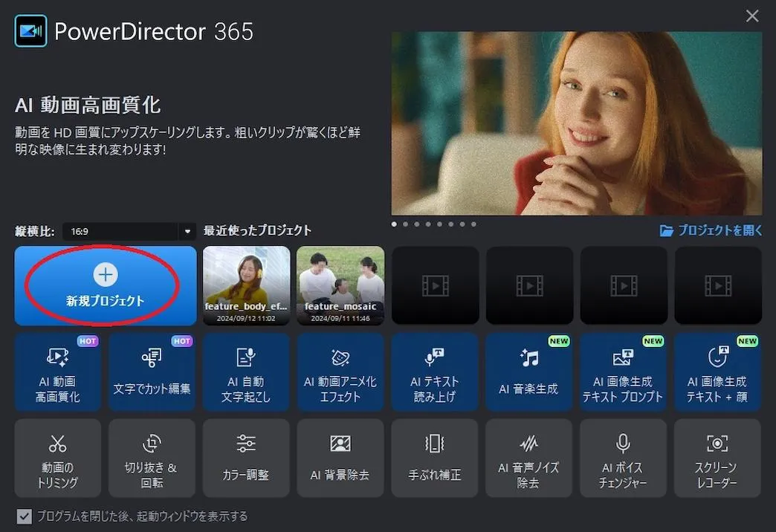Screen dimensions: 776x532
Task: Expand the 16:9 ratio selector
Action: tap(187, 231)
